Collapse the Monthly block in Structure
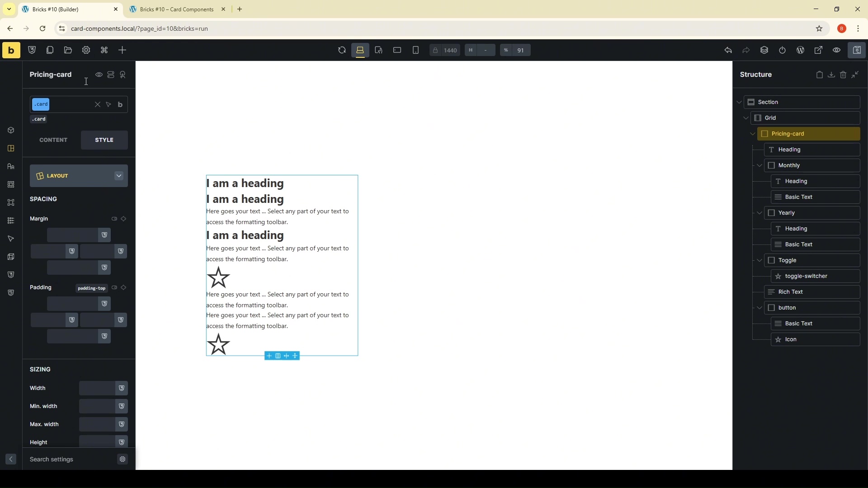The width and height of the screenshot is (868, 488). click(x=759, y=165)
